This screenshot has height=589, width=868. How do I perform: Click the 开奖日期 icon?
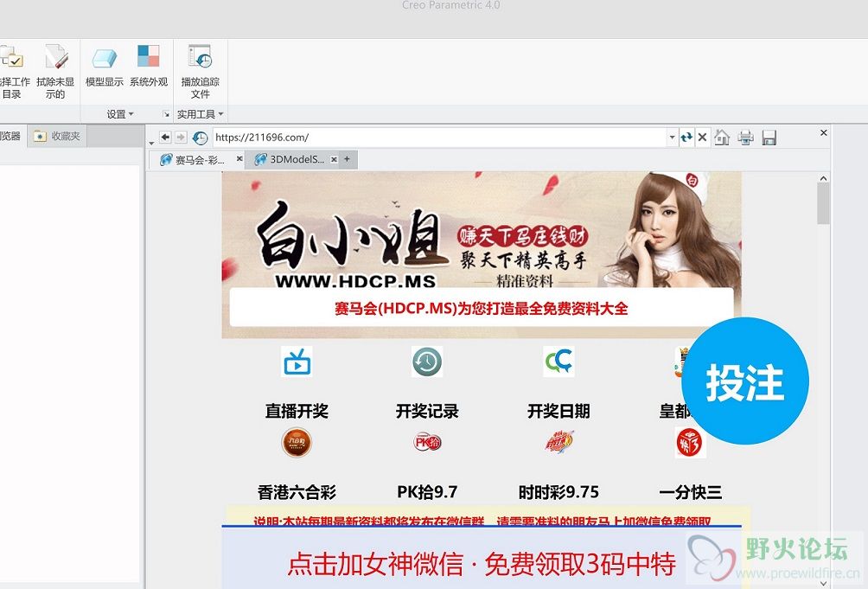pyautogui.click(x=558, y=362)
